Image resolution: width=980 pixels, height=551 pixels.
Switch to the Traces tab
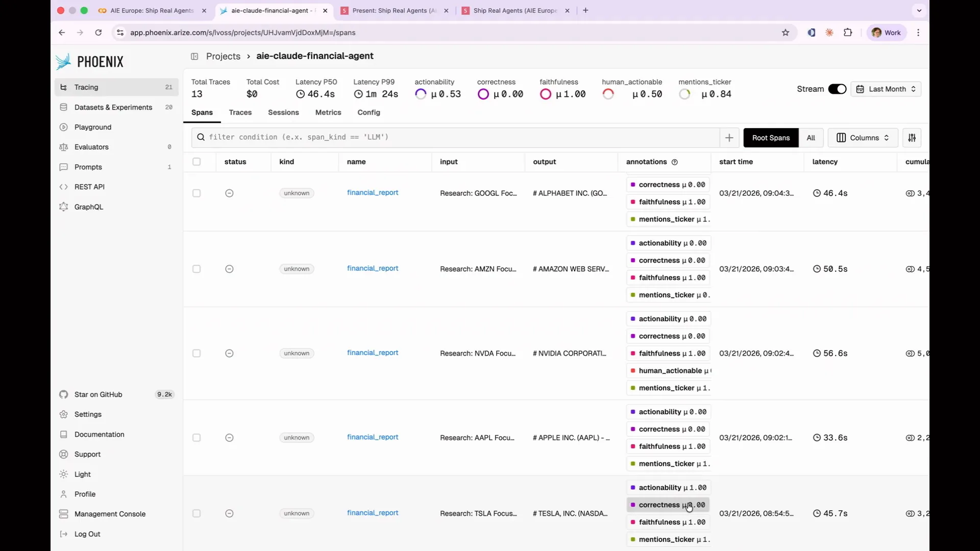240,113
